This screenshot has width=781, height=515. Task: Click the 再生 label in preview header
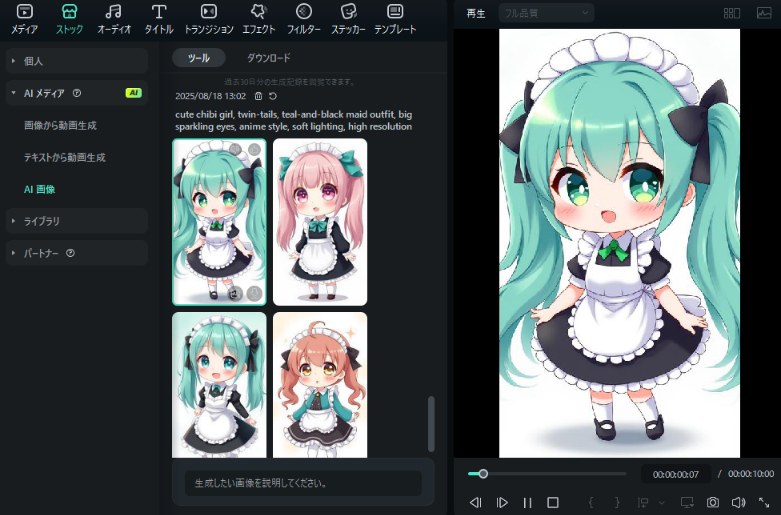pos(476,13)
